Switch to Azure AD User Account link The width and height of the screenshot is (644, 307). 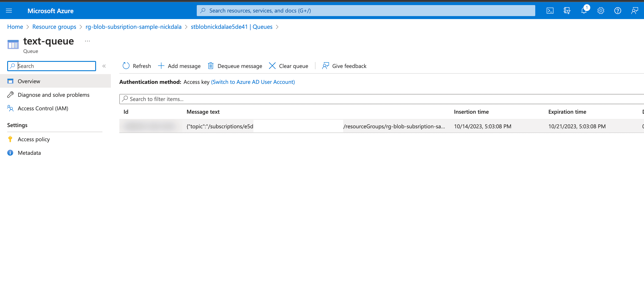click(253, 82)
